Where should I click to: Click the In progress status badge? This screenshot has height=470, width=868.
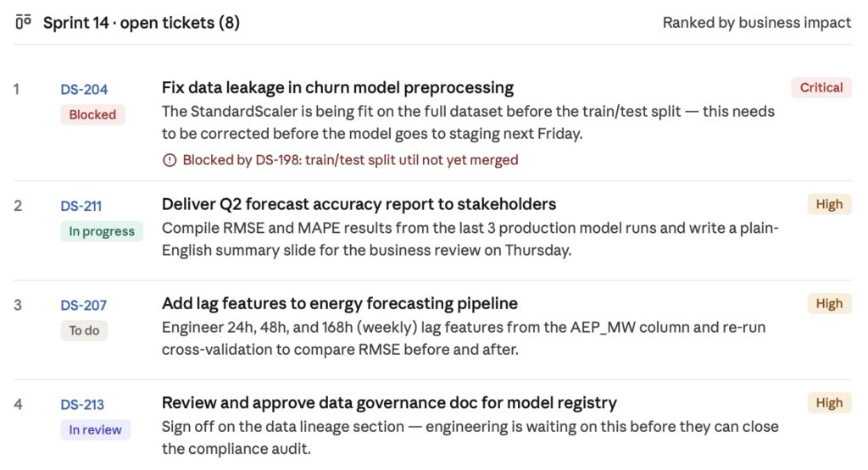102,231
